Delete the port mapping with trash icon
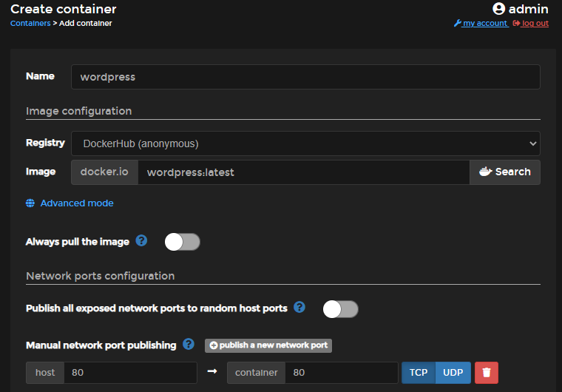562x392 pixels. 487,373
